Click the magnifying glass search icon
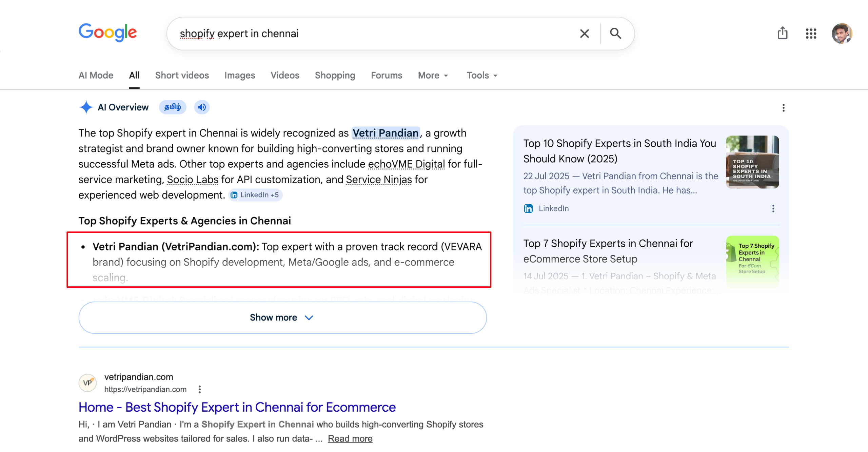Viewport: 868px width, 452px height. coord(615,34)
